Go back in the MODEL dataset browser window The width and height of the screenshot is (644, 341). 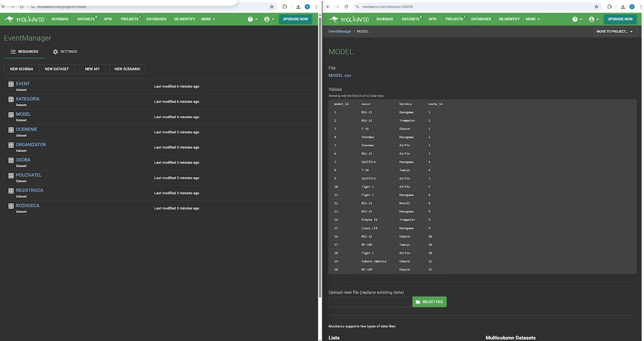(328, 6)
